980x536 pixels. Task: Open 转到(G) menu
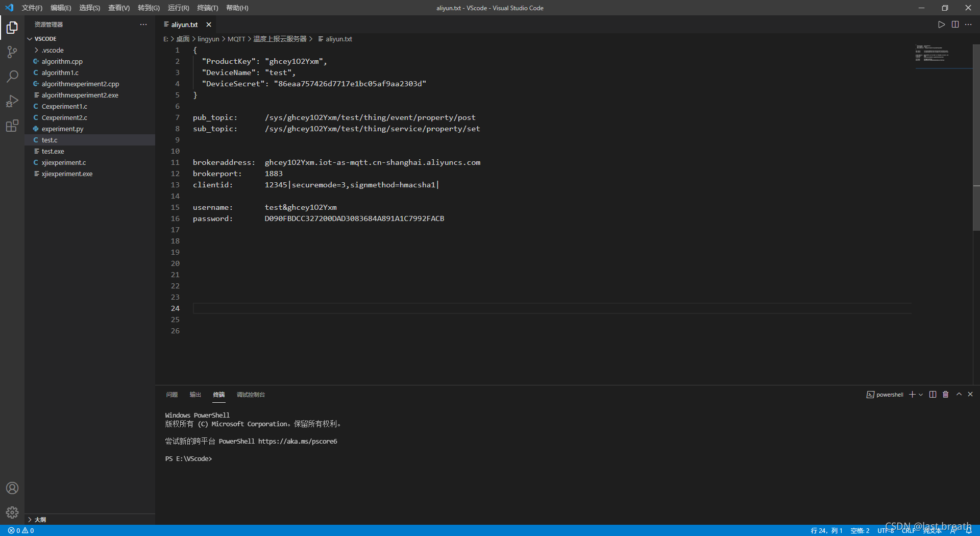click(149, 8)
